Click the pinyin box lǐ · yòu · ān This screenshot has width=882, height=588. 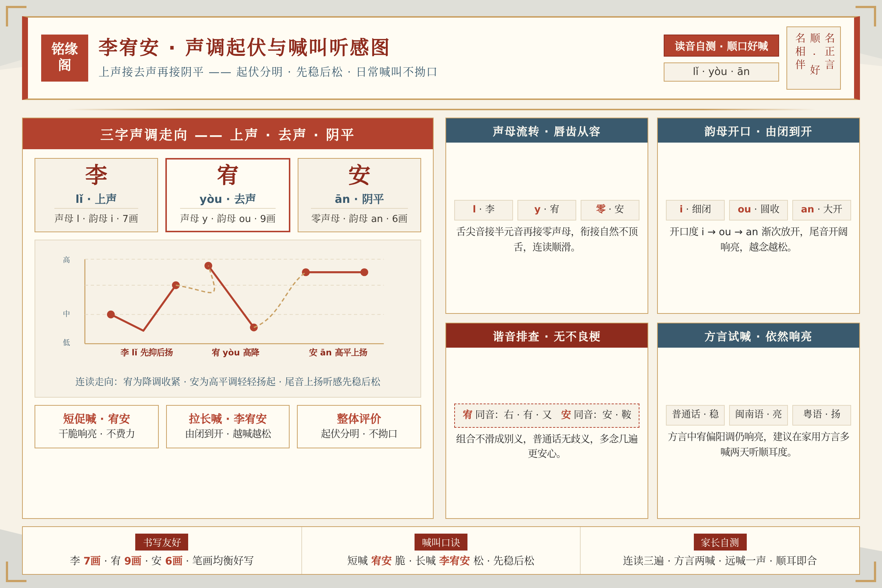click(x=721, y=72)
